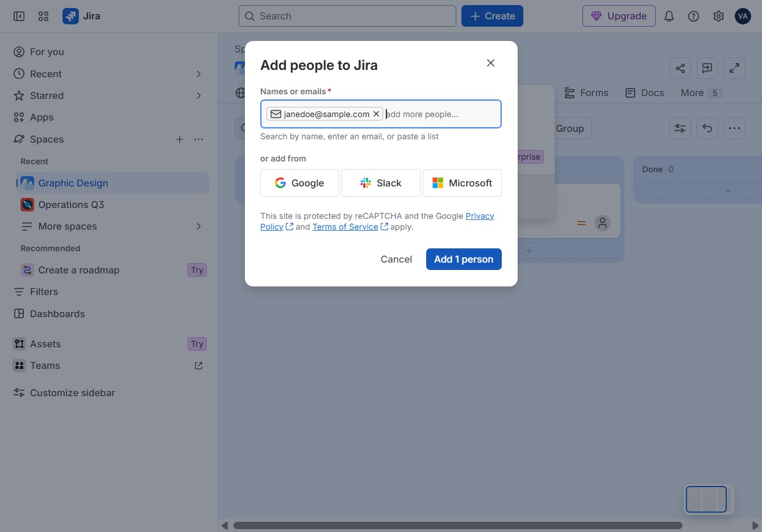
Task: Click the fullscreen expand arrows icon
Action: [x=735, y=68]
